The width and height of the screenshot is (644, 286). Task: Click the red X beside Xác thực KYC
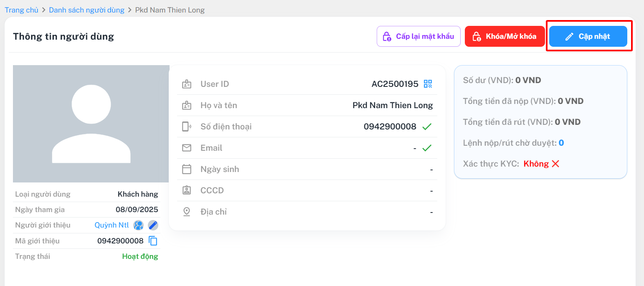coord(555,164)
